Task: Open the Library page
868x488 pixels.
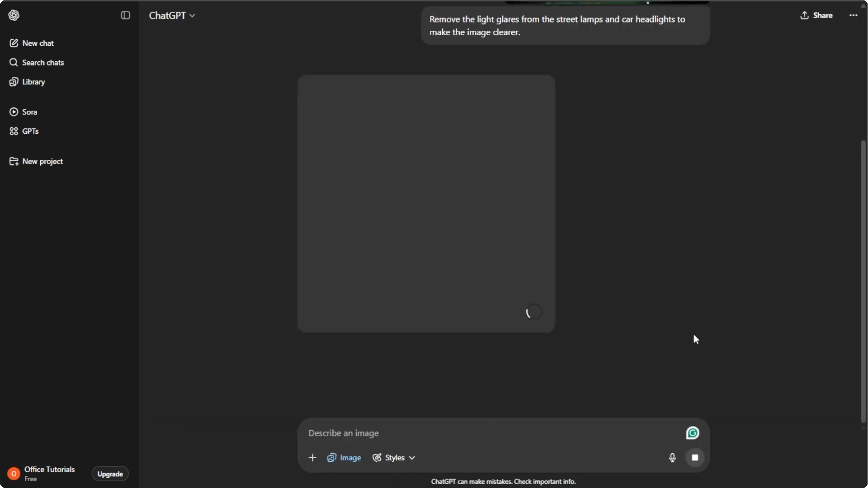Action: pyautogui.click(x=27, y=82)
